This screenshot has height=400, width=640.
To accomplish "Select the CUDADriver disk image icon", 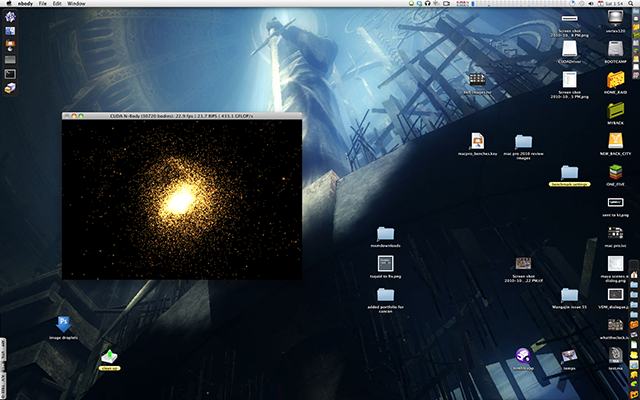I will [569, 49].
